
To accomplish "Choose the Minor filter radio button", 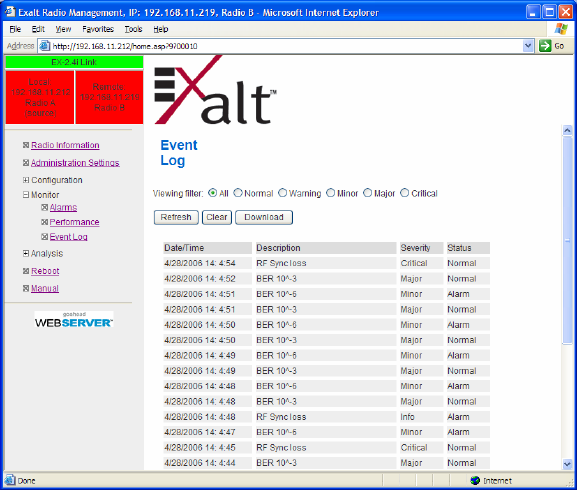I will 330,193.
